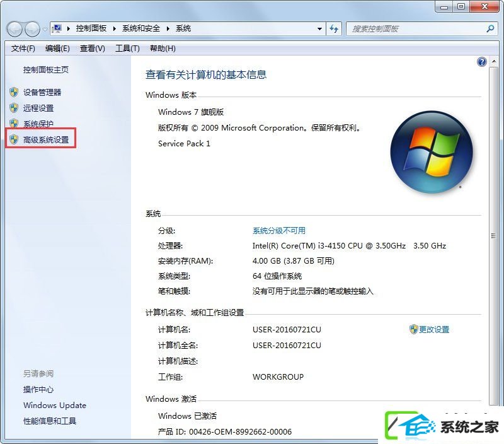The image size is (504, 444).
Task: Click the Intel(R) Core(TM) i3-4150 processor value
Action: point(349,246)
